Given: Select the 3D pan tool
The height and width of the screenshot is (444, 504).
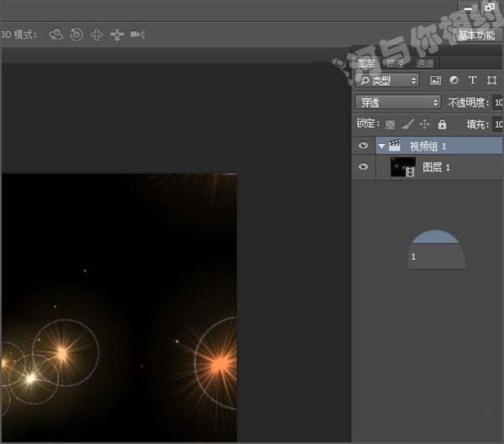Looking at the screenshot, I should 97,34.
